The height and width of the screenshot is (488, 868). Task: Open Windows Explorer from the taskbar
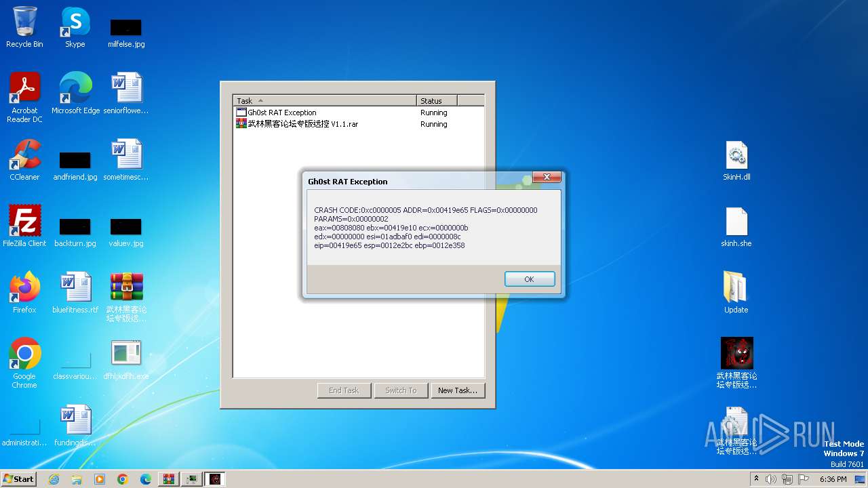(x=77, y=479)
